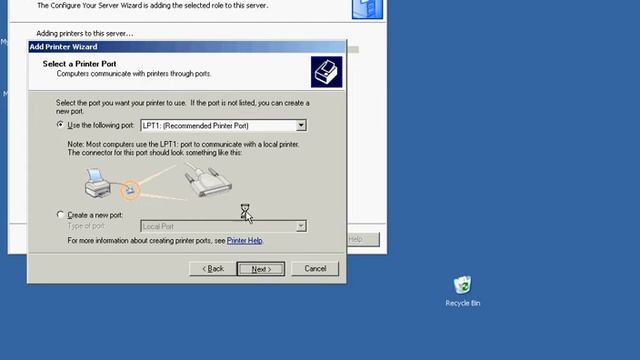
Task: Click the 'Type of port' label
Action: pos(86,226)
